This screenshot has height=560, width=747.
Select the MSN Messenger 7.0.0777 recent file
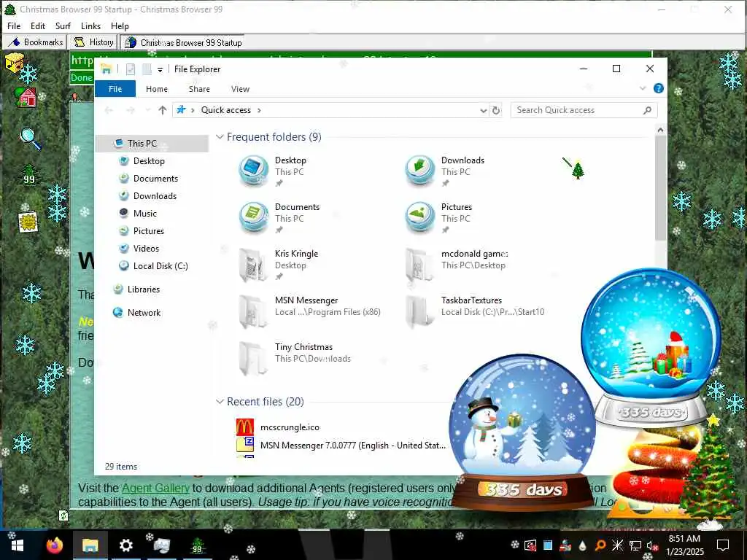coord(353,446)
